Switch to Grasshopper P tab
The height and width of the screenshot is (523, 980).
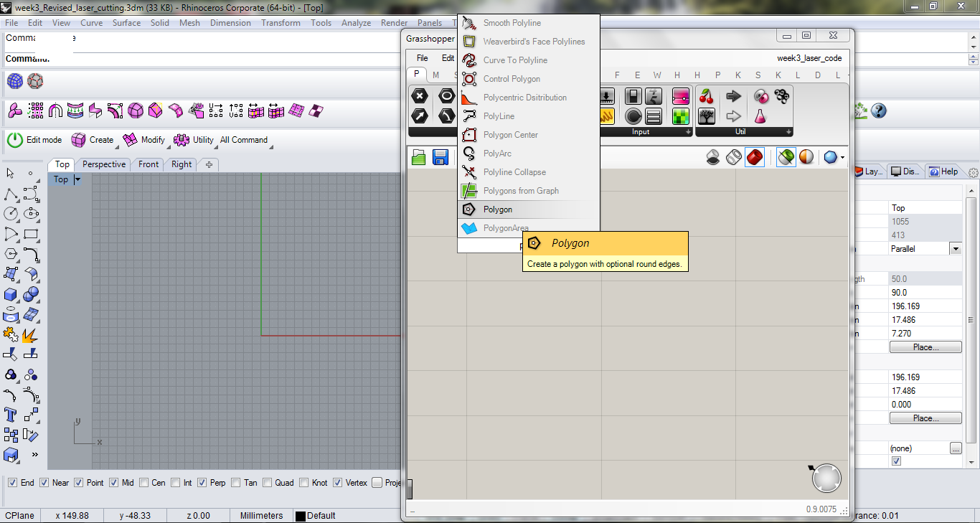click(x=417, y=75)
